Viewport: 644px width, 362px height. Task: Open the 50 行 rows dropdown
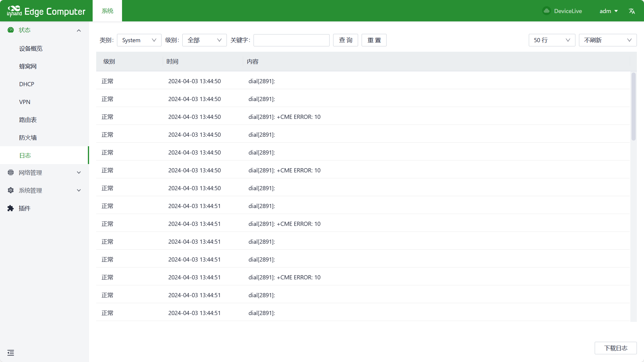click(552, 40)
